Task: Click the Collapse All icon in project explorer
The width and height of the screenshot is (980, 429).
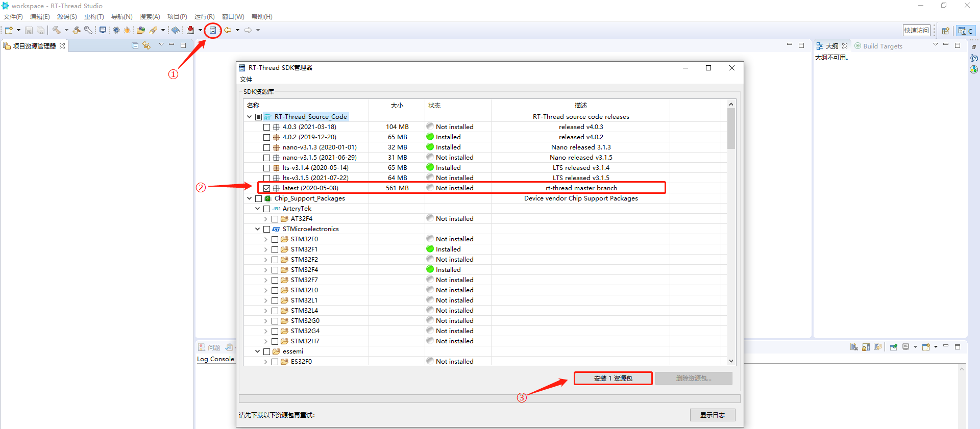Action: point(135,46)
